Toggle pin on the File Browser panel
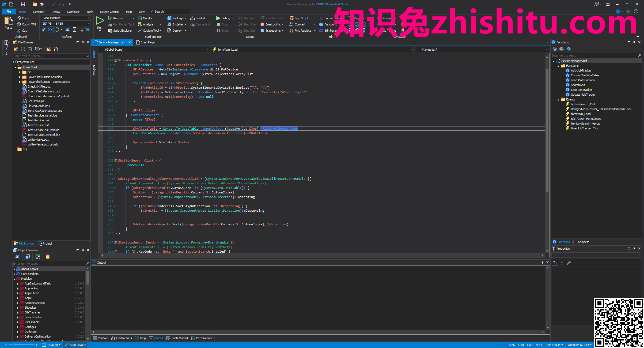 pyautogui.click(x=83, y=42)
